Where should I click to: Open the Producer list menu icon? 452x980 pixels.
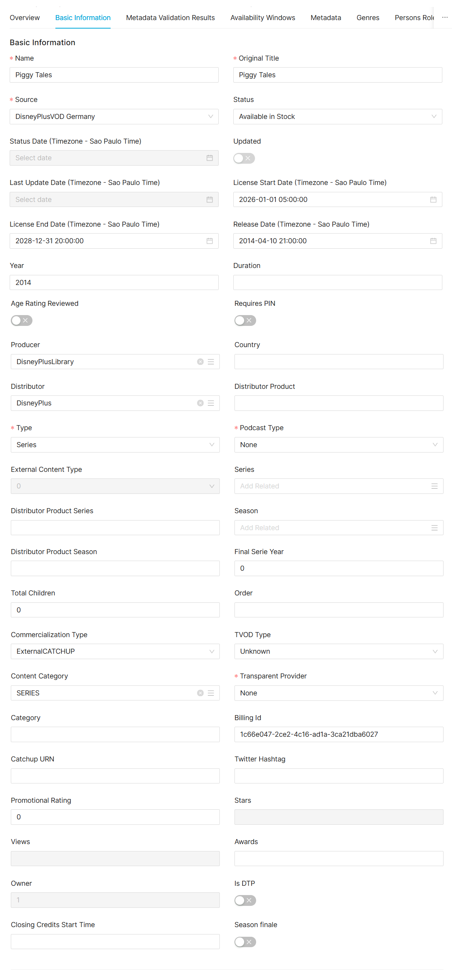coord(211,362)
